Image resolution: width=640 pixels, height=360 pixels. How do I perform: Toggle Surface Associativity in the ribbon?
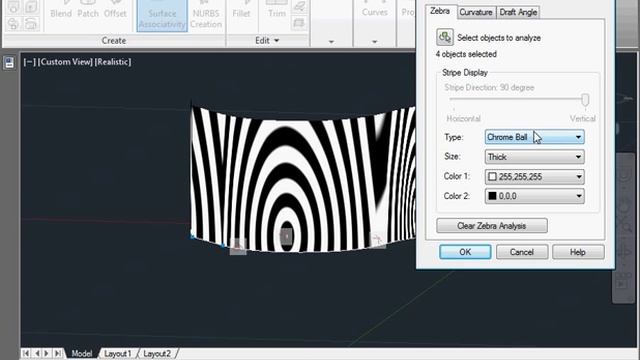tap(162, 16)
